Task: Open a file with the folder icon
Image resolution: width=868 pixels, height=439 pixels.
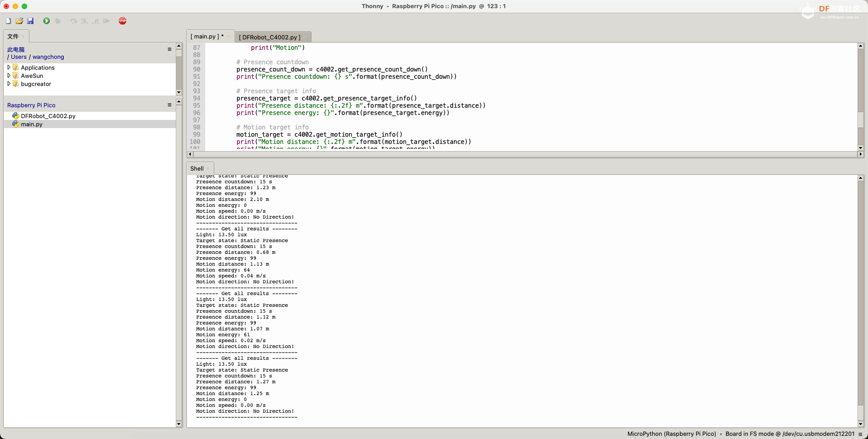Action: coord(19,21)
